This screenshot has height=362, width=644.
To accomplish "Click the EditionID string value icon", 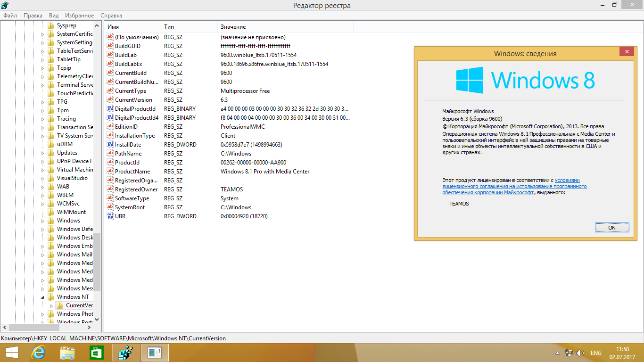I will pos(110,127).
